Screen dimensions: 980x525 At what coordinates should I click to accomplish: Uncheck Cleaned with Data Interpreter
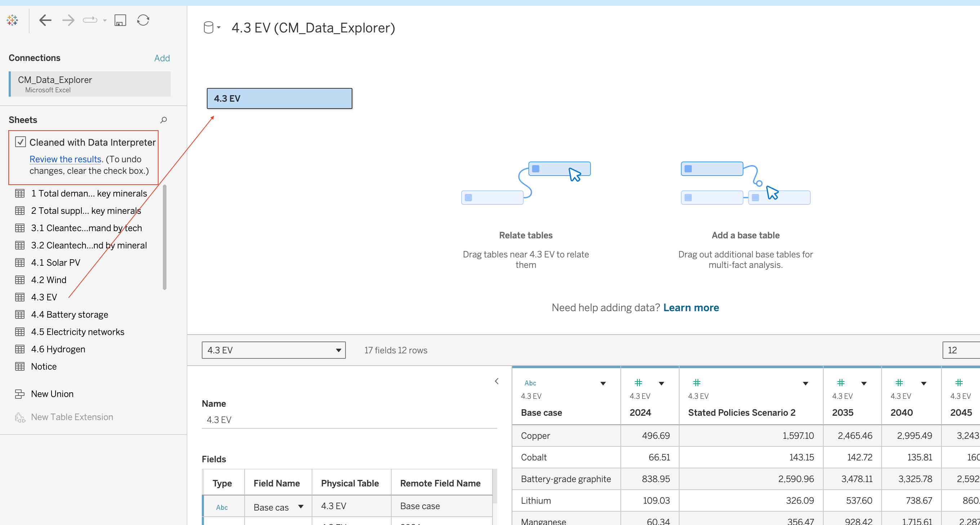click(21, 142)
